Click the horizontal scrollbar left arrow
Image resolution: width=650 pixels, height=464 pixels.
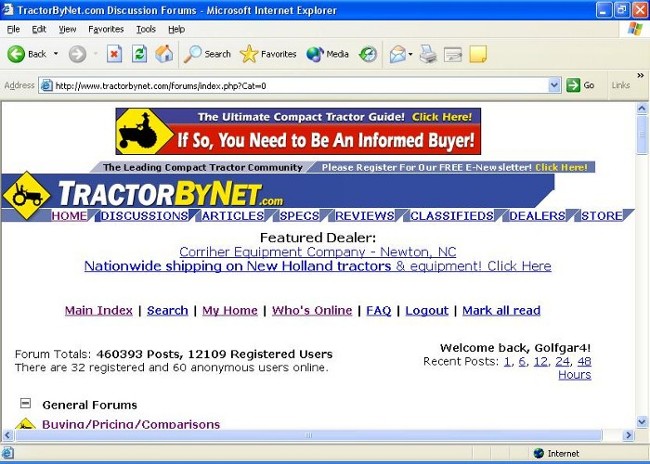pos(8,435)
